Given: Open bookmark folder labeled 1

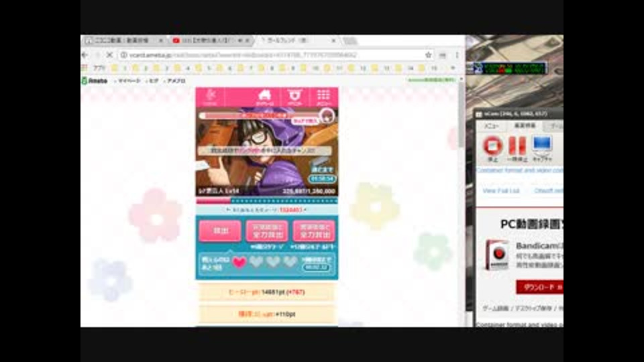Looking at the screenshot, I should tap(119, 68).
